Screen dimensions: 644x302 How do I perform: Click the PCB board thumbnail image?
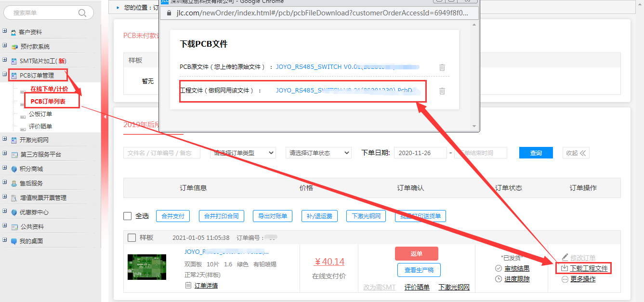(x=147, y=267)
